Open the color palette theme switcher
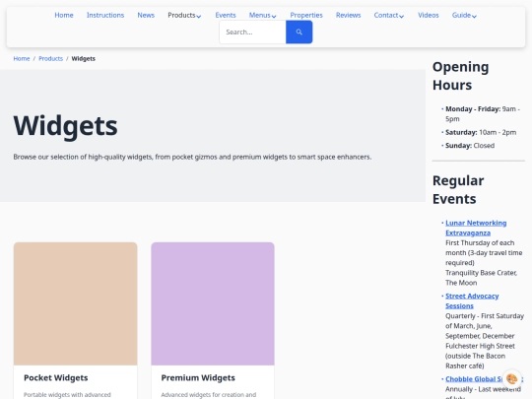 coord(511,378)
